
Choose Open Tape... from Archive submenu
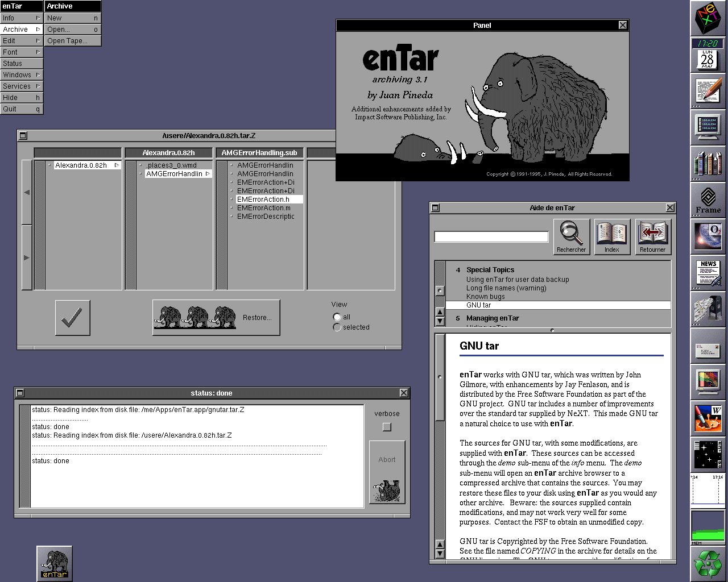pos(73,41)
